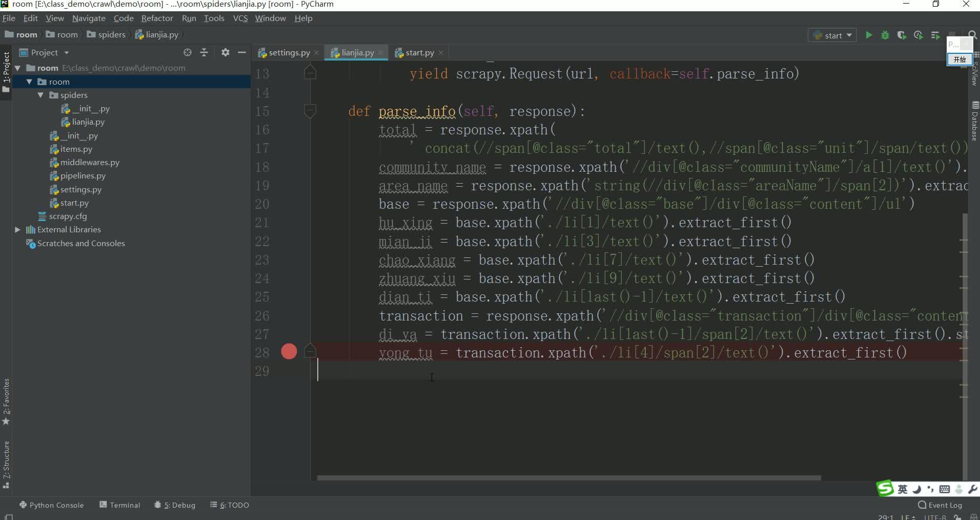
Task: Remove breakpoint on line 28
Action: (x=289, y=352)
